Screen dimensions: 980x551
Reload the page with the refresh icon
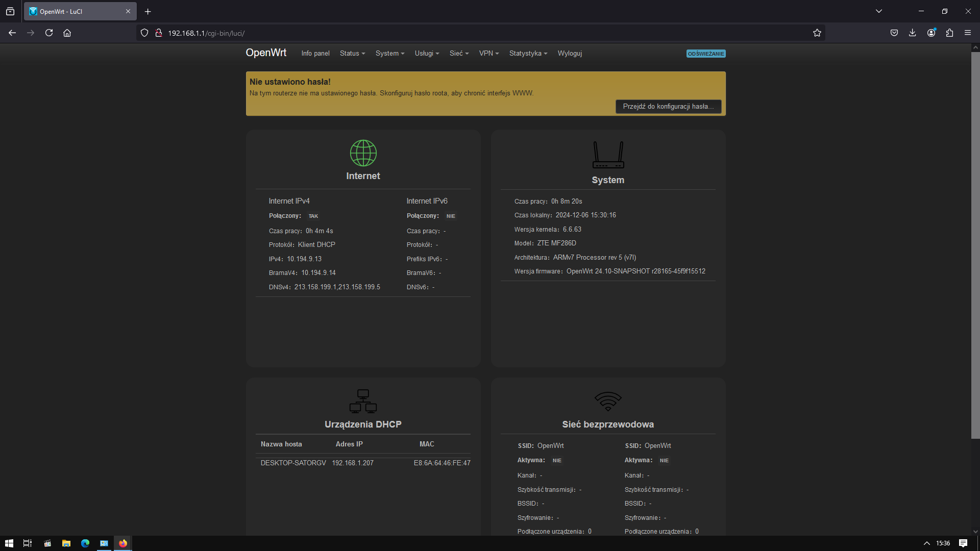coord(49,33)
